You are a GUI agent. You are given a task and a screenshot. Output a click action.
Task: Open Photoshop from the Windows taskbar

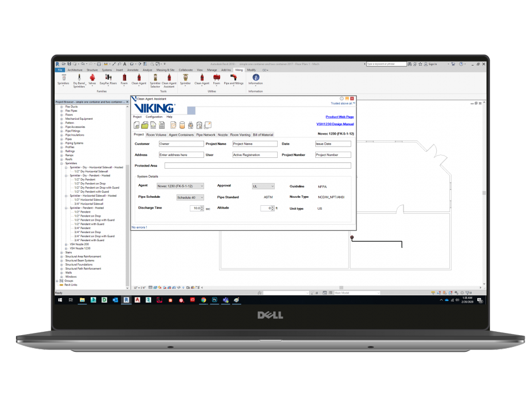click(214, 300)
